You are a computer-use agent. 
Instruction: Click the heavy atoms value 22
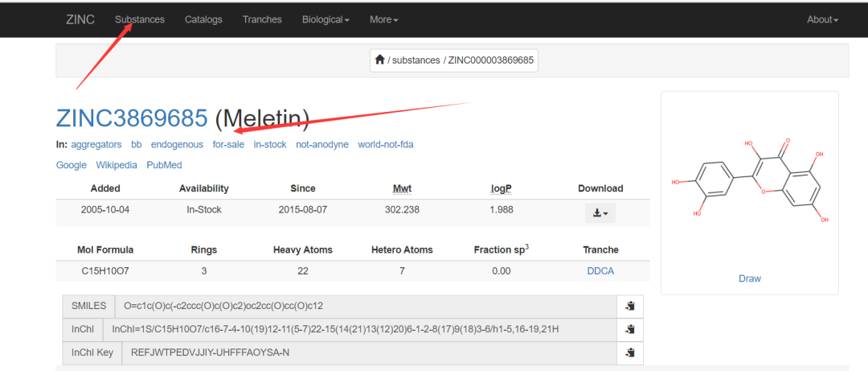[303, 271]
